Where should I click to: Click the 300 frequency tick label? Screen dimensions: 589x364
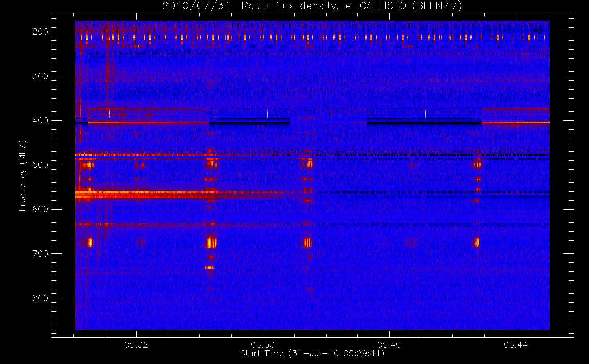coord(40,76)
